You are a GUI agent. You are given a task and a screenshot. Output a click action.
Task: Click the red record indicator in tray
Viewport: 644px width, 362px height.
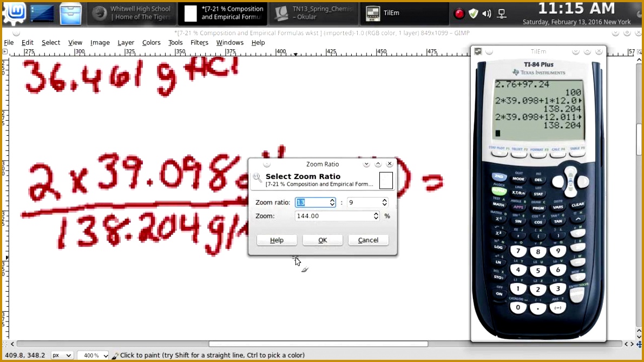click(459, 14)
